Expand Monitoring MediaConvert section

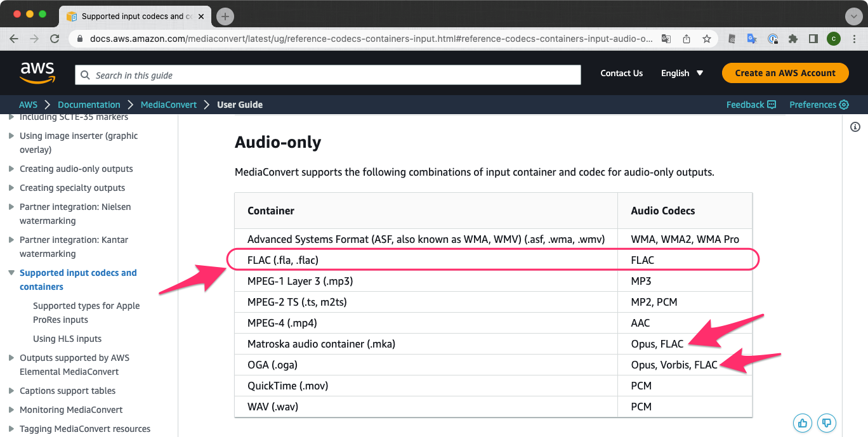[x=11, y=410]
